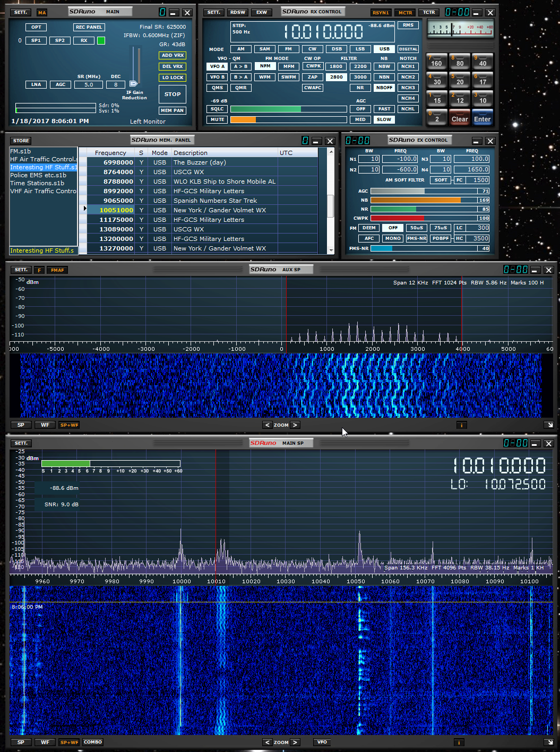Open the REC PANEL
Viewport: 560px width, 752px height.
[x=89, y=27]
